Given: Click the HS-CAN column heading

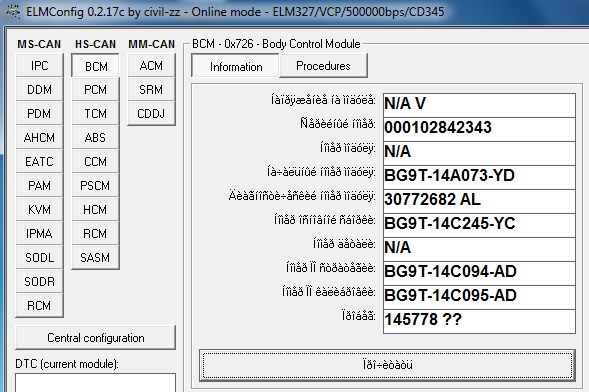Looking at the screenshot, I should 95,44.
